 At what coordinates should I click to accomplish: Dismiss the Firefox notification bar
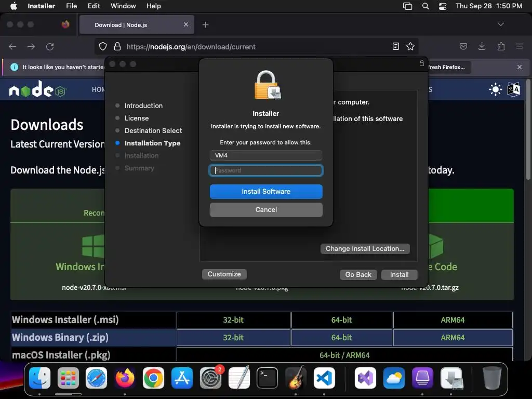[x=520, y=67]
